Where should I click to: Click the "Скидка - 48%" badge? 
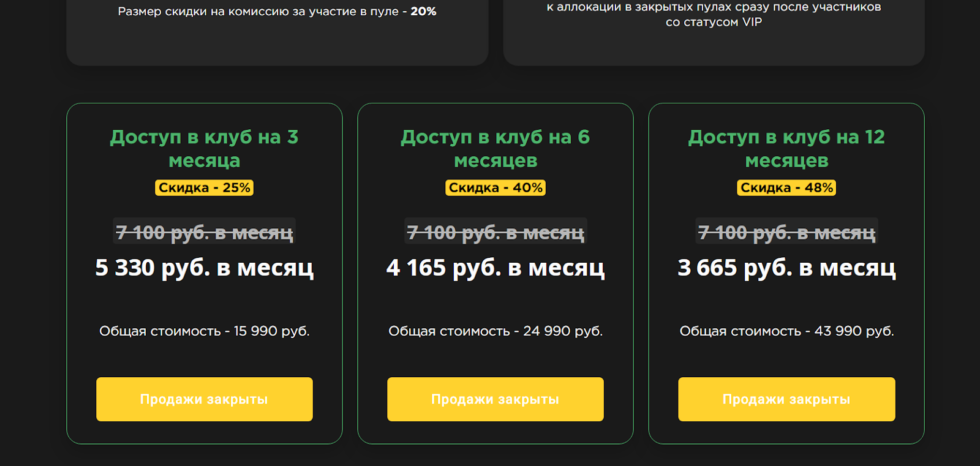click(786, 188)
